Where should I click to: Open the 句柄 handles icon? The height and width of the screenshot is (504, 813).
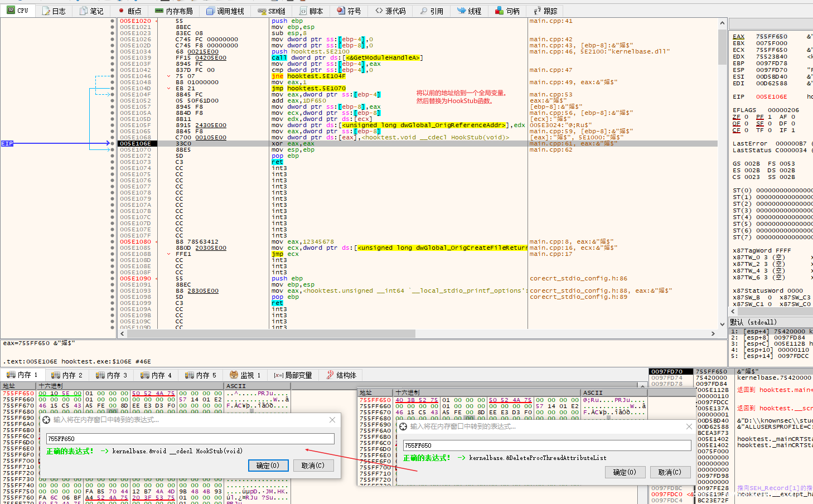click(500, 11)
